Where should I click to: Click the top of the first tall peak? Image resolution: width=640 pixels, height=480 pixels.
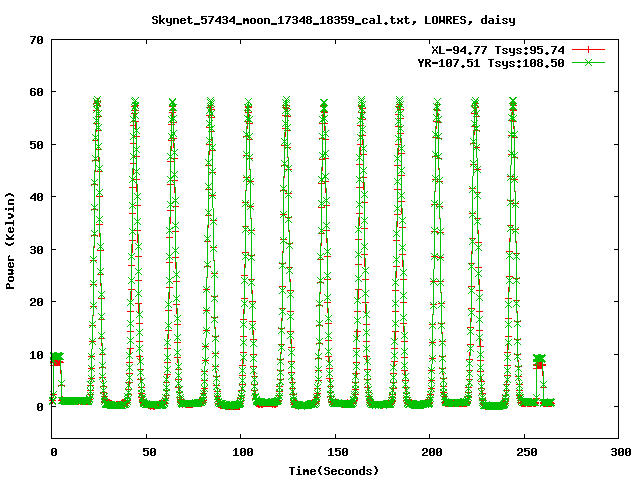pos(97,101)
